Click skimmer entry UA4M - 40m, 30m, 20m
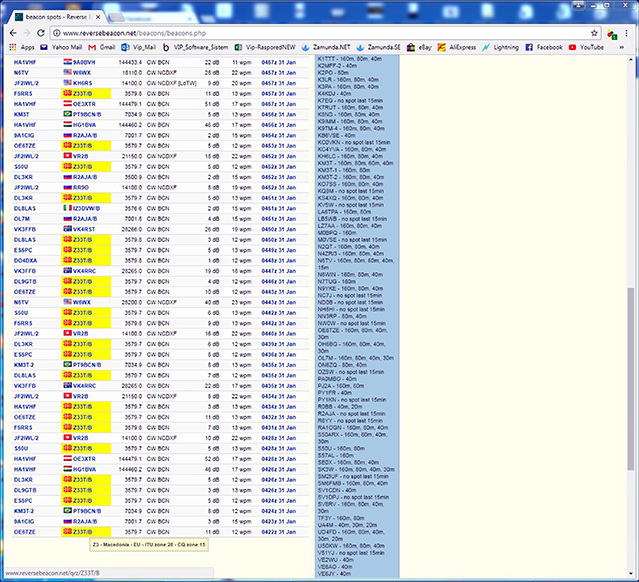Image resolution: width=639 pixels, height=582 pixels. pos(347,525)
